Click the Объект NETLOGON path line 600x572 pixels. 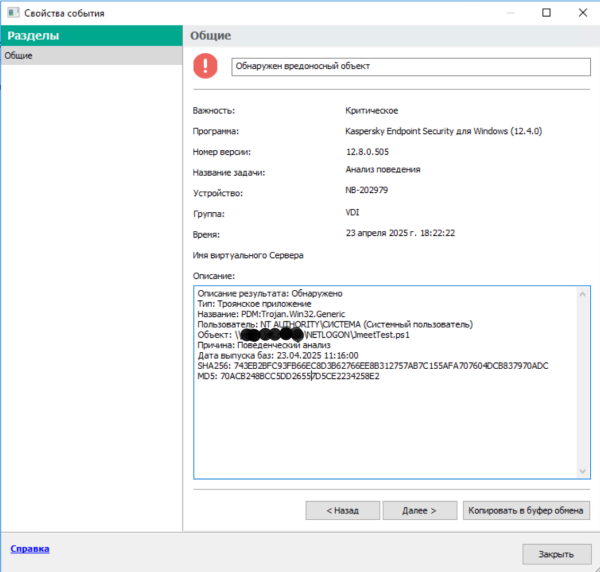[x=303, y=335]
